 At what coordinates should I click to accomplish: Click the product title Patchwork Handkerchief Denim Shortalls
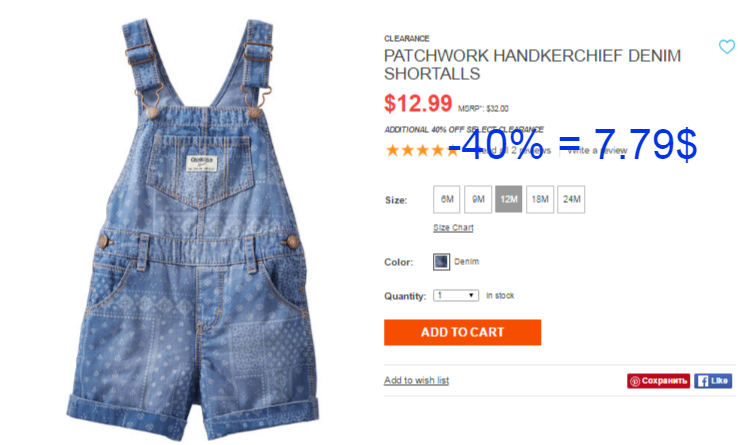coord(532,65)
